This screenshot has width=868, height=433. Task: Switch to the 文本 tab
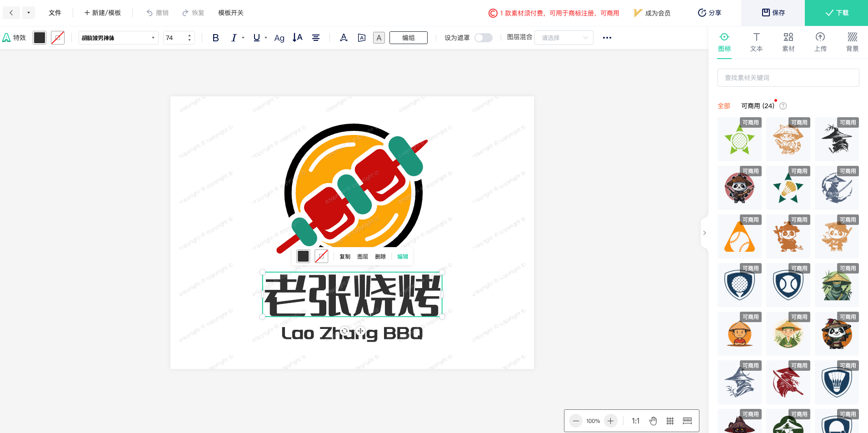756,42
